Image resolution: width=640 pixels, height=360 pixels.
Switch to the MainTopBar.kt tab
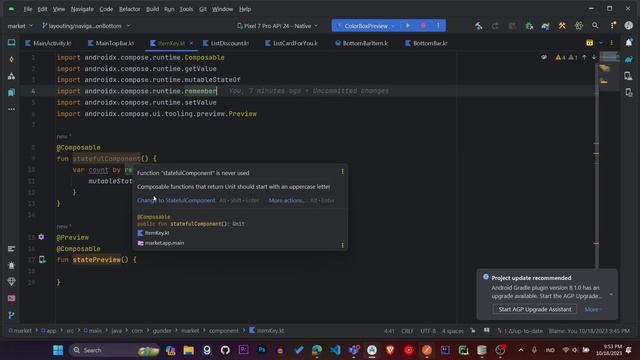click(x=111, y=43)
